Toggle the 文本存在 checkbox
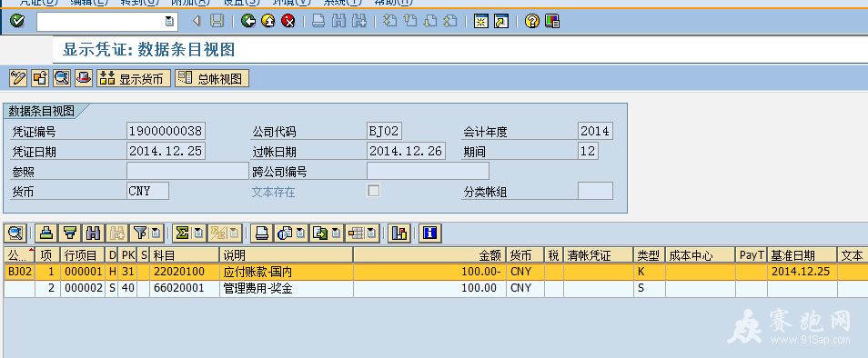Viewport: 868px width, 358px height. 374,191
